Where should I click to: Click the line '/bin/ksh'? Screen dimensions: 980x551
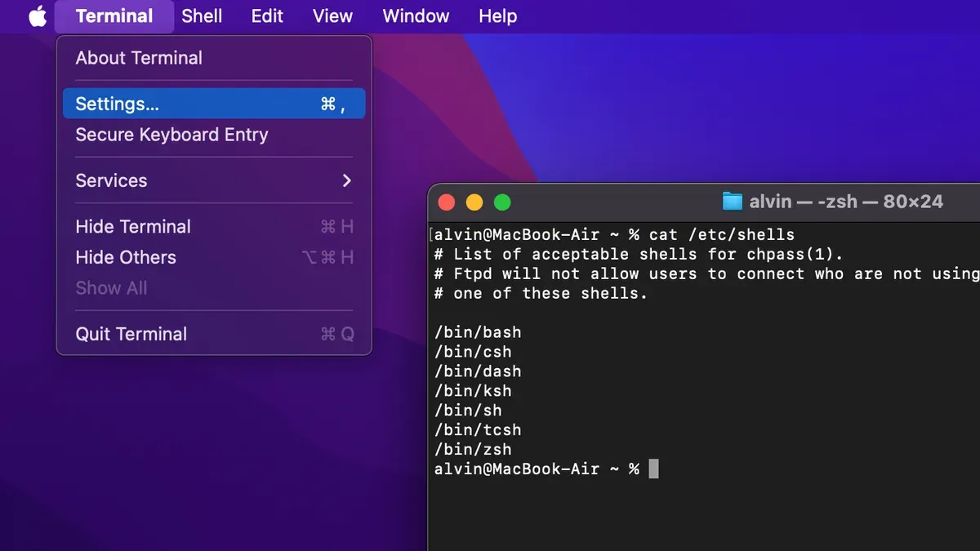click(473, 391)
